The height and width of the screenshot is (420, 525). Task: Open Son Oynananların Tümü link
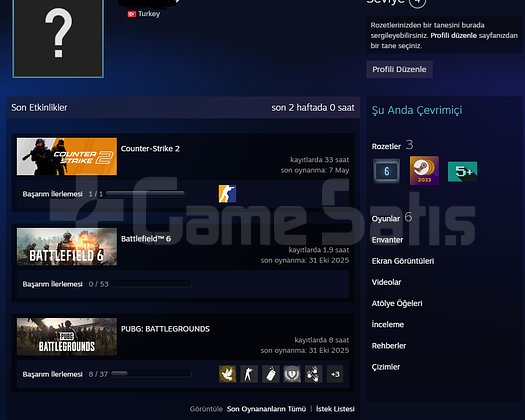pos(266,409)
